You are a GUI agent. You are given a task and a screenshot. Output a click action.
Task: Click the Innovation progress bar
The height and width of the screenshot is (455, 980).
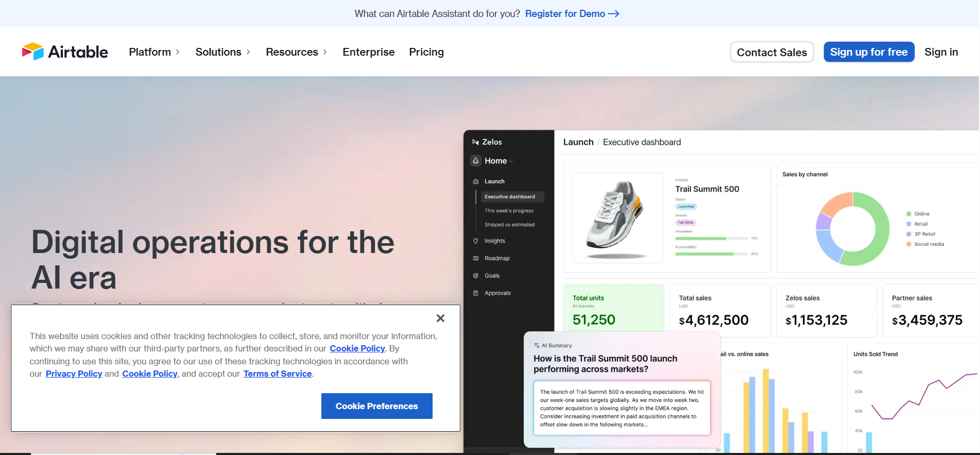(x=712, y=239)
